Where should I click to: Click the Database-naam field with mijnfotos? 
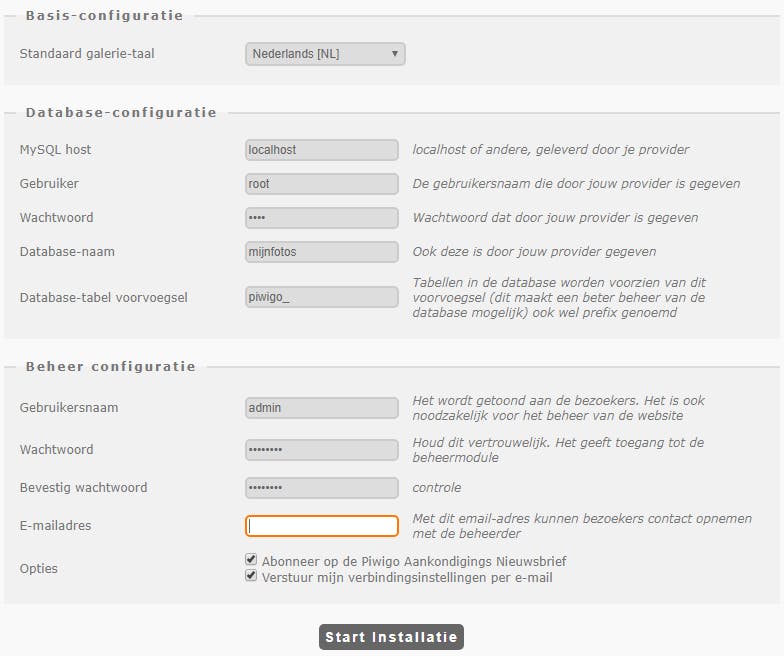(322, 252)
